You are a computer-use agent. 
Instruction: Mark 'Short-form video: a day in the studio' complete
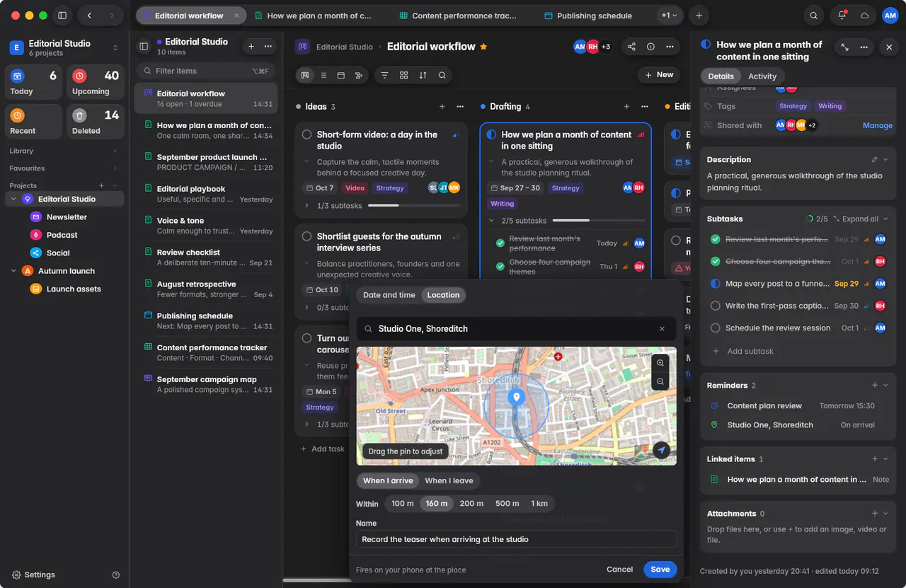pyautogui.click(x=307, y=134)
